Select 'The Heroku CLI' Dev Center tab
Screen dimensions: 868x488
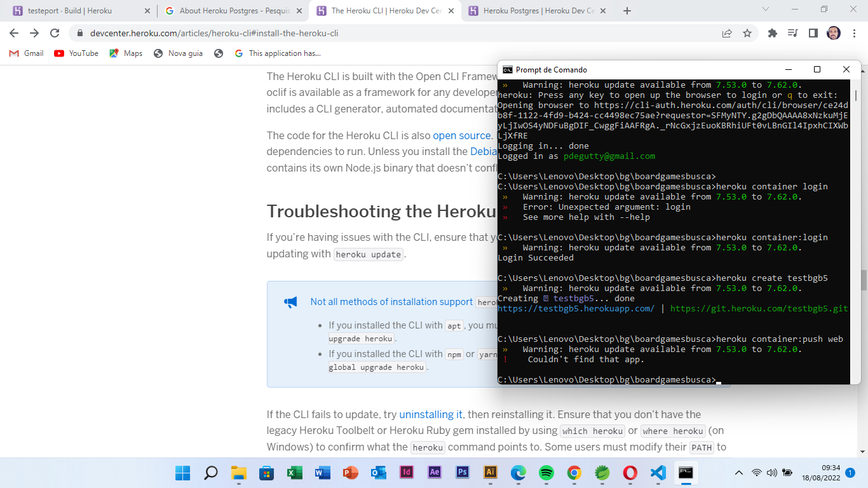tap(386, 11)
